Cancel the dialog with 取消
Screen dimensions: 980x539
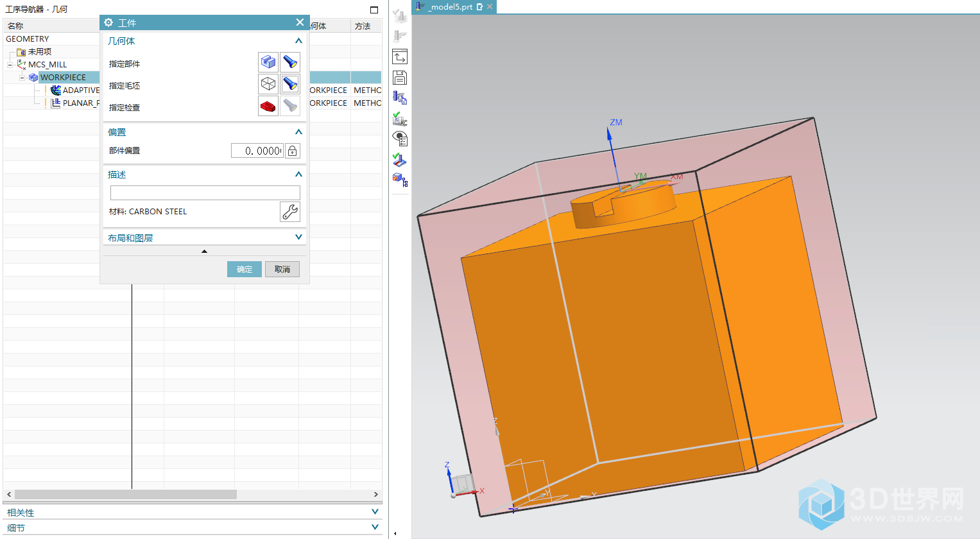(x=282, y=269)
